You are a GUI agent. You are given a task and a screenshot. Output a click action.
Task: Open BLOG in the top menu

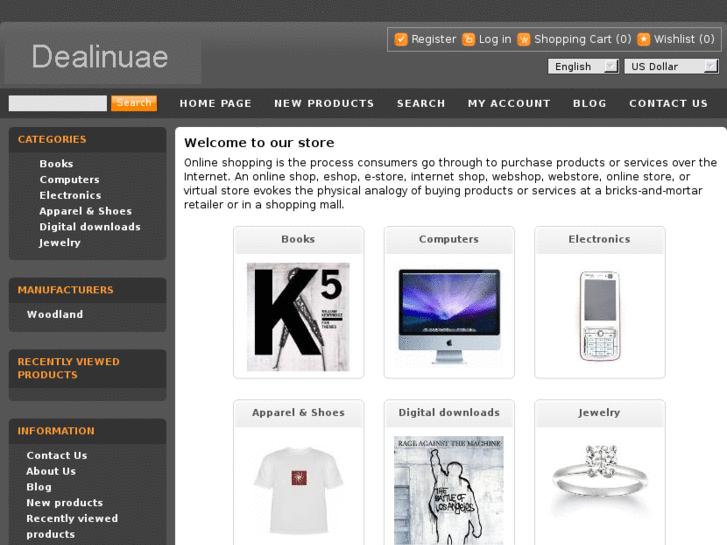(x=590, y=103)
